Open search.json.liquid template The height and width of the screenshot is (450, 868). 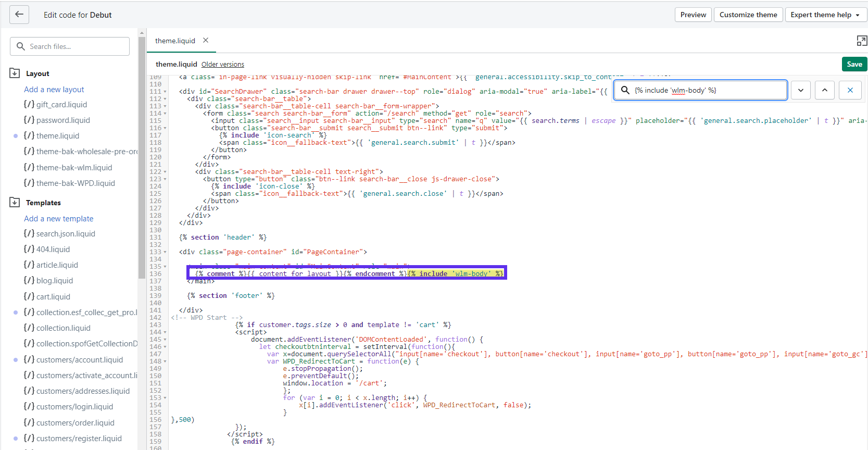66,234
